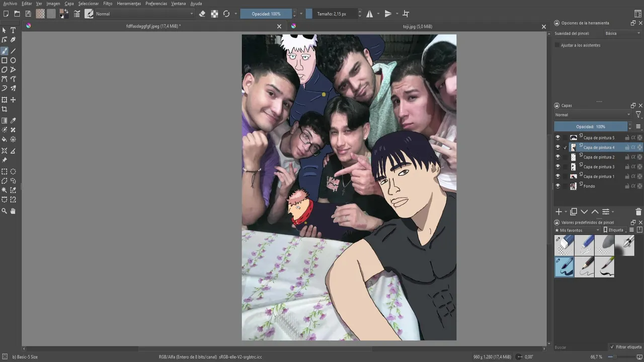644x362 pixels.
Task: Open brush blending mode Normal dropdown
Action: click(145, 14)
